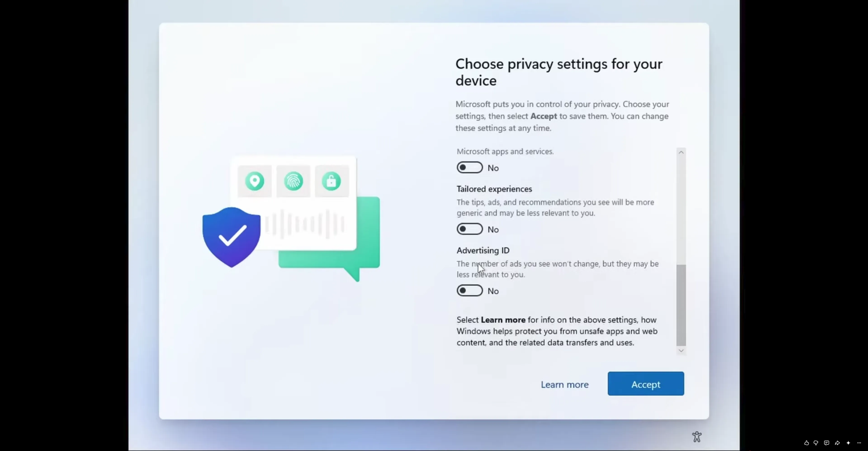
Task: Click the Advertising ID heading
Action: pos(483,250)
